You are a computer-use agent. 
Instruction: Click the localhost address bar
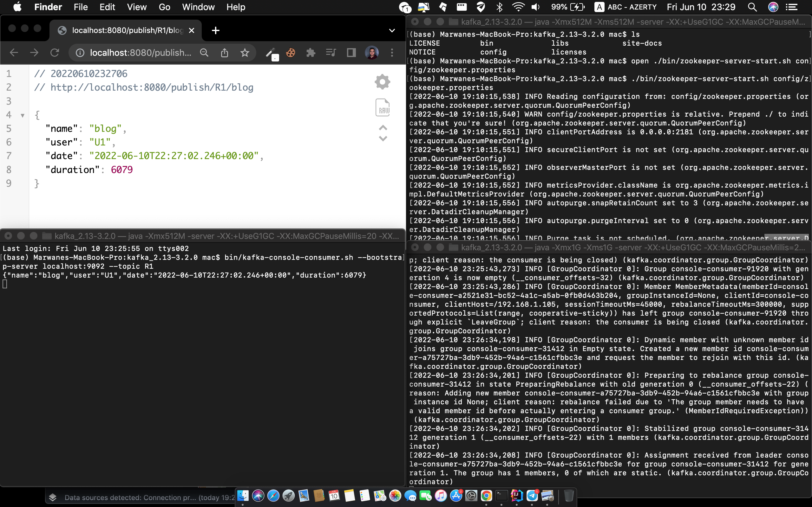point(140,53)
